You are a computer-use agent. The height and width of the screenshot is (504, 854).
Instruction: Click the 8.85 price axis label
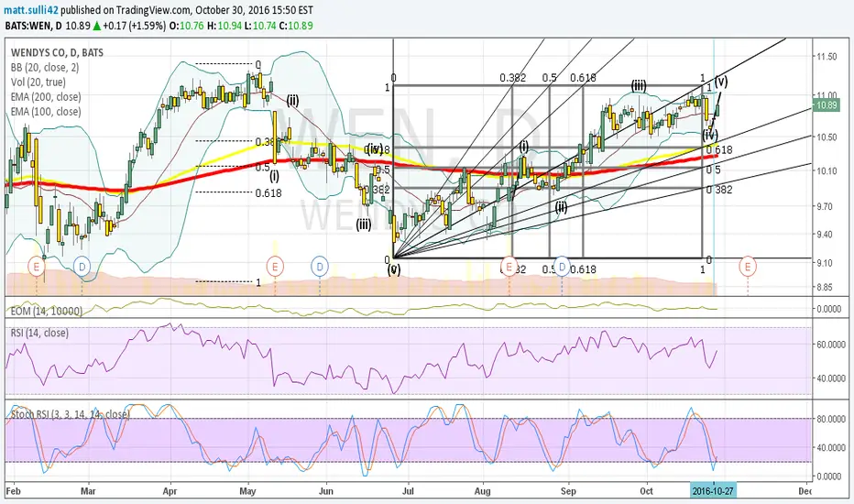[x=827, y=287]
